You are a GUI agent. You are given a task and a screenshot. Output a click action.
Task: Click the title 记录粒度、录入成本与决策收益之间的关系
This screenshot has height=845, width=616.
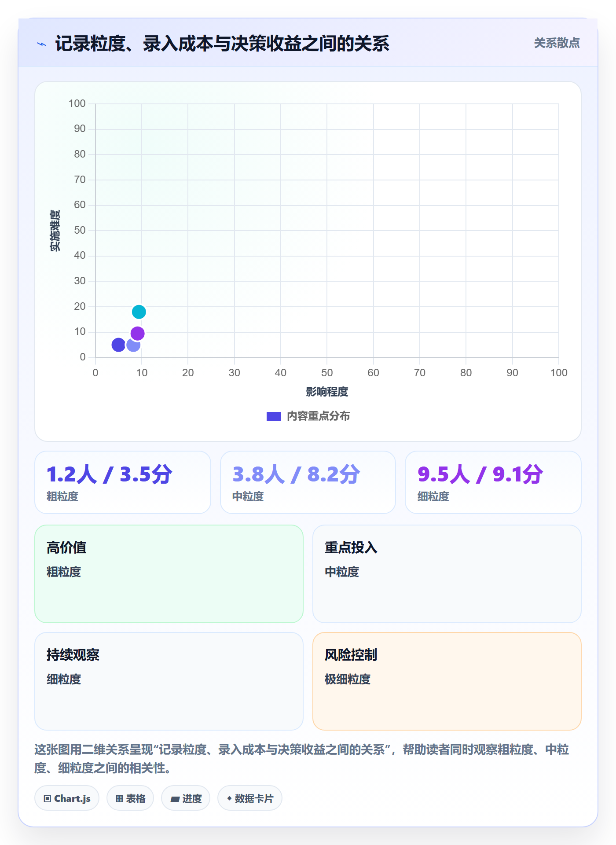[222, 44]
